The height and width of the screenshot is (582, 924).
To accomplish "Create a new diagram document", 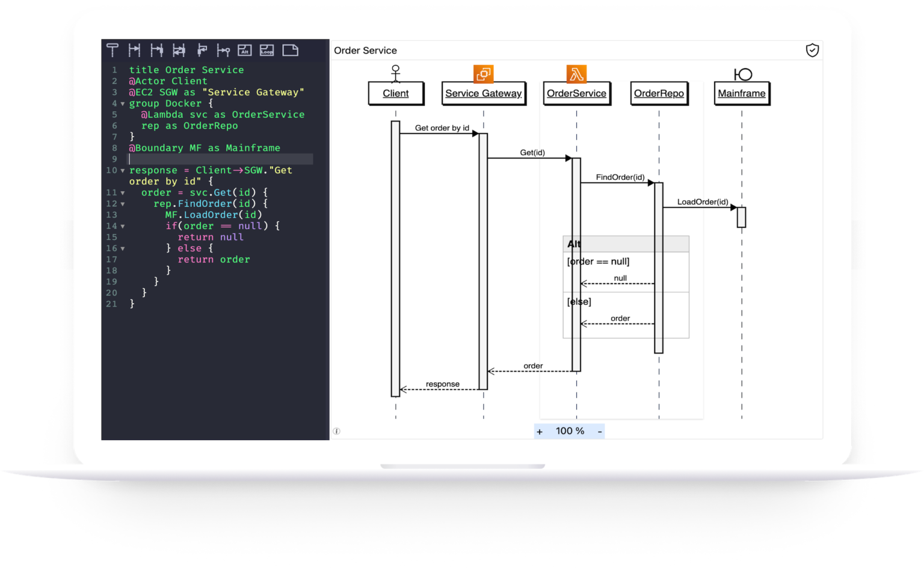I will tap(291, 51).
